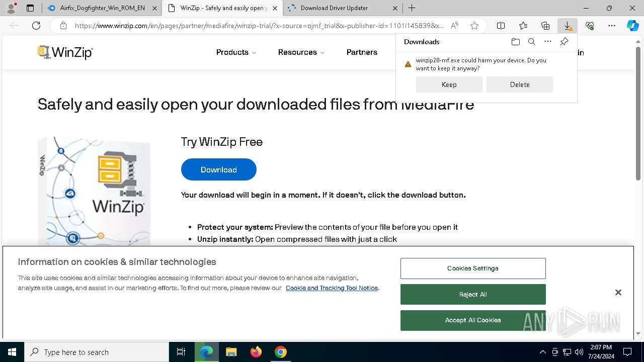Screen dimensions: 644x362
Task: Click the site lock info icon
Action: point(63,26)
